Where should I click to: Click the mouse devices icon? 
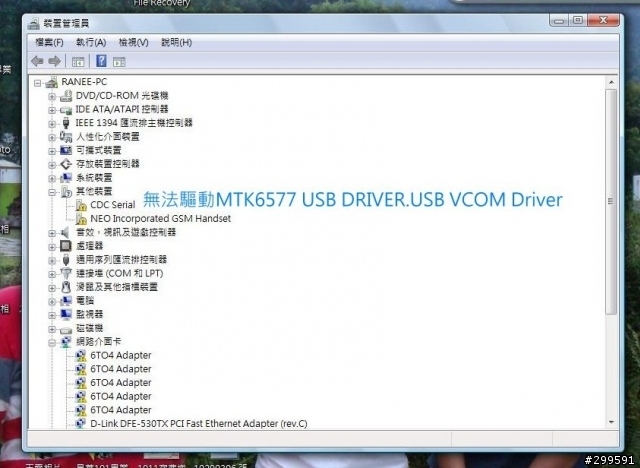pyautogui.click(x=66, y=287)
